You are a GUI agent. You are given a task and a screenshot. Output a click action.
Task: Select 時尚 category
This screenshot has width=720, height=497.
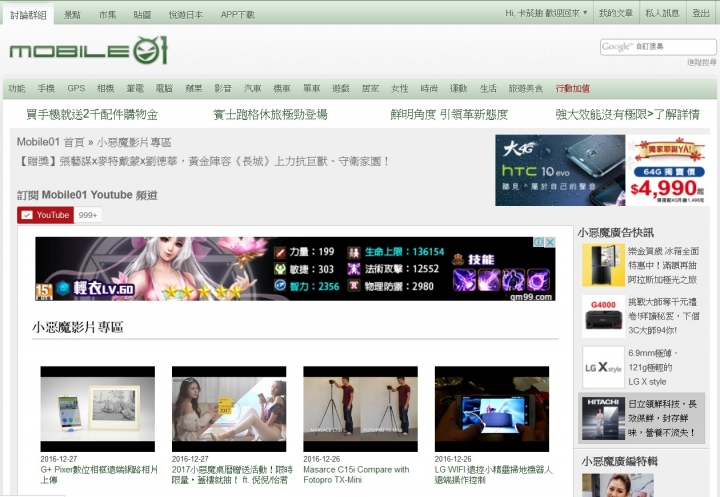point(429,88)
